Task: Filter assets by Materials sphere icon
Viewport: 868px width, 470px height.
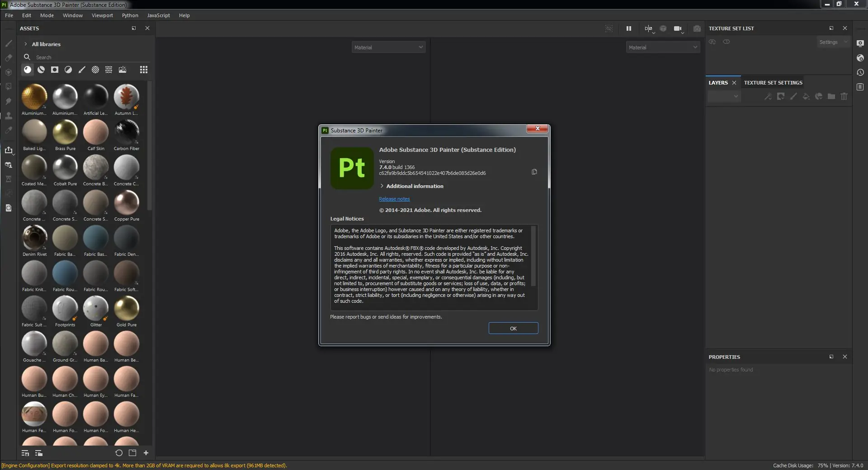Action: (28, 70)
